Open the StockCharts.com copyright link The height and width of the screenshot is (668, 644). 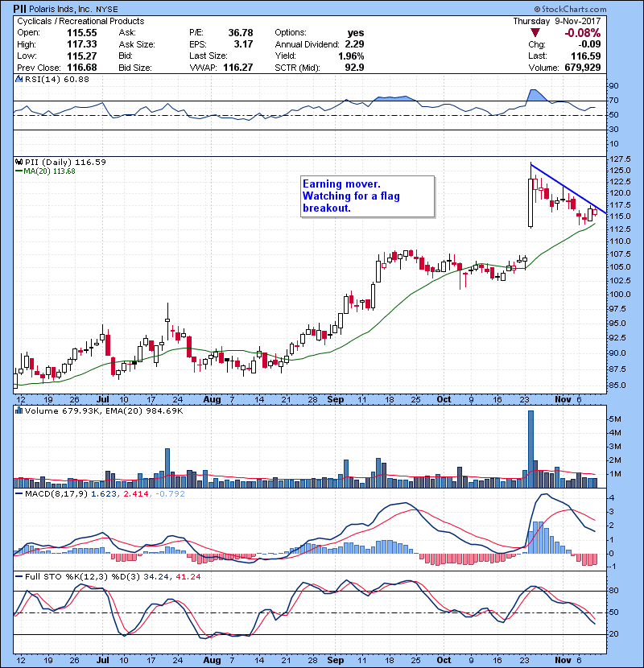(570, 9)
